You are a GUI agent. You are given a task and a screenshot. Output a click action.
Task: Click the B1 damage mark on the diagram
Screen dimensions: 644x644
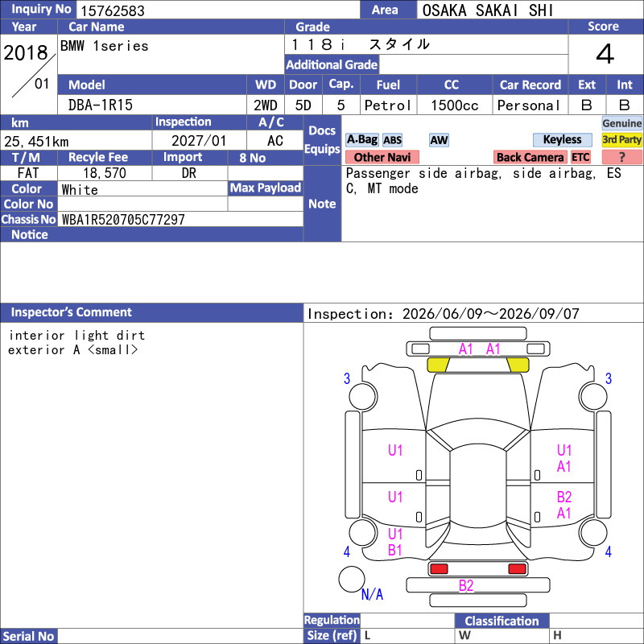click(394, 550)
